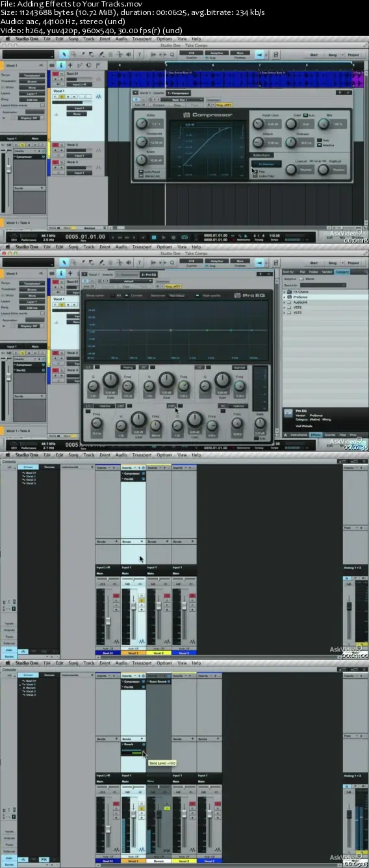Select the Room Reverb insert in fourth frame console

pyautogui.click(x=159, y=680)
